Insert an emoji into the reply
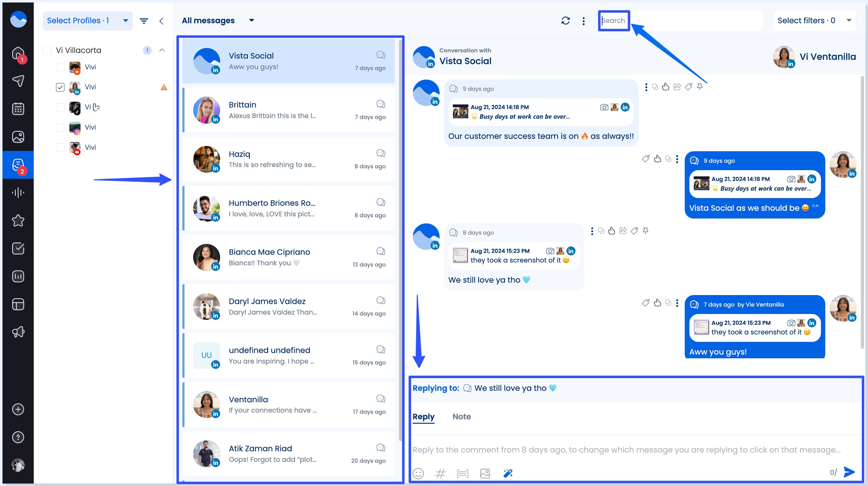The image size is (868, 486). [418, 473]
